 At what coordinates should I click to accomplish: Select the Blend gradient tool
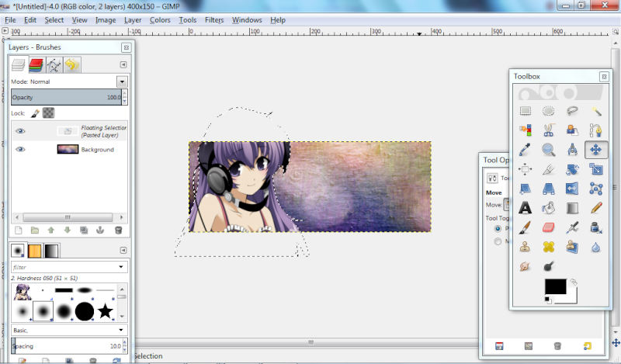point(572,208)
